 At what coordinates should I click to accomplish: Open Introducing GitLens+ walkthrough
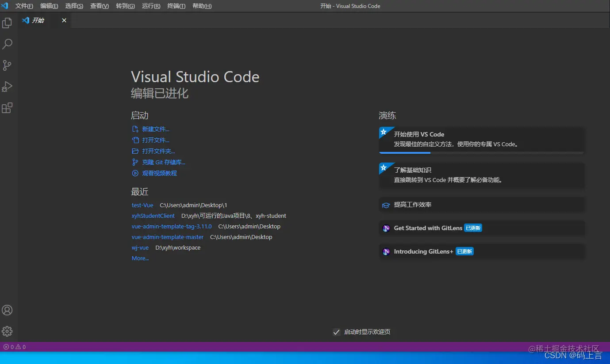[x=482, y=252]
